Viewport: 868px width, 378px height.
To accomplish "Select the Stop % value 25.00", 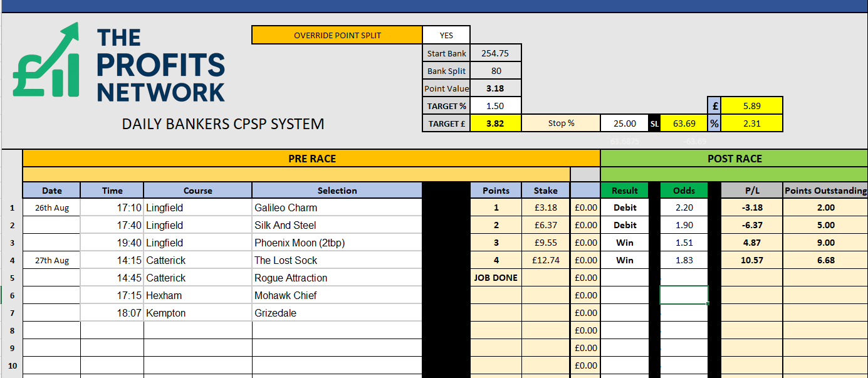I will click(x=625, y=123).
